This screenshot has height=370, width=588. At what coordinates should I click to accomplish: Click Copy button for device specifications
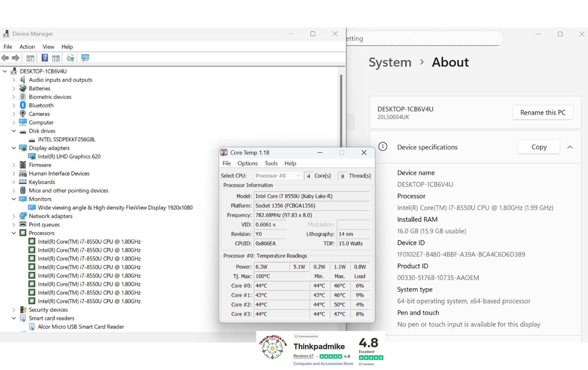539,147
